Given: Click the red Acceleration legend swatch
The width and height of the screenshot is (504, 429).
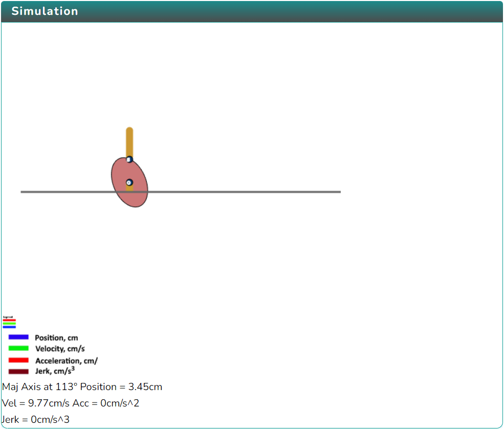Looking at the screenshot, I should pos(18,360).
